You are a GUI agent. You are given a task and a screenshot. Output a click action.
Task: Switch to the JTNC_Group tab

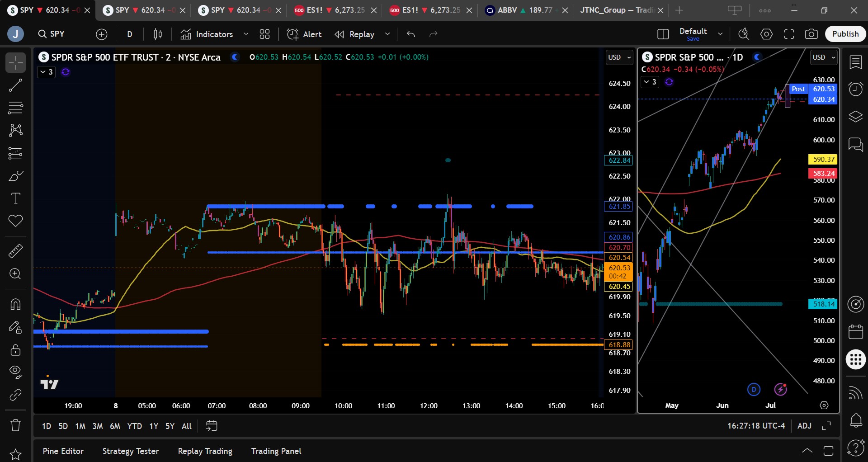622,10
